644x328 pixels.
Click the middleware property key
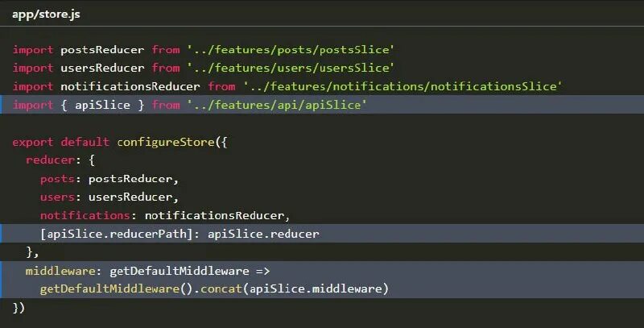60,272
